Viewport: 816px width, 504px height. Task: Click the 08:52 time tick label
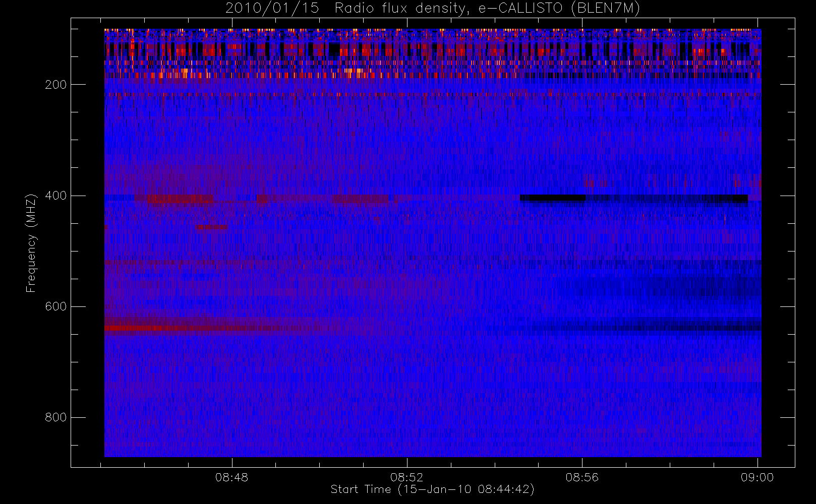[x=407, y=477]
